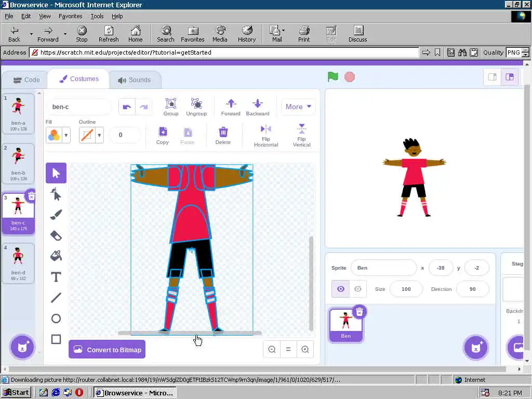Zoom out the paint canvas
Screen dimensions: 532x399
(x=272, y=349)
